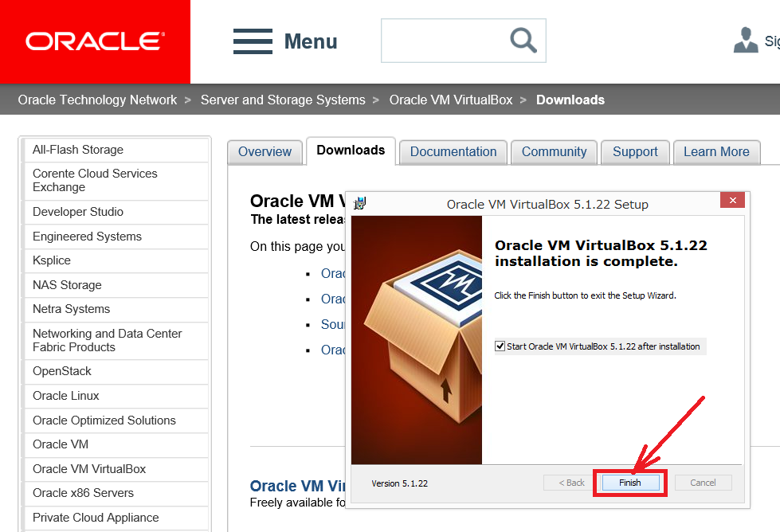Select Oracle VM sidebar item
Image resolution: width=780 pixels, height=532 pixels.
(116, 444)
